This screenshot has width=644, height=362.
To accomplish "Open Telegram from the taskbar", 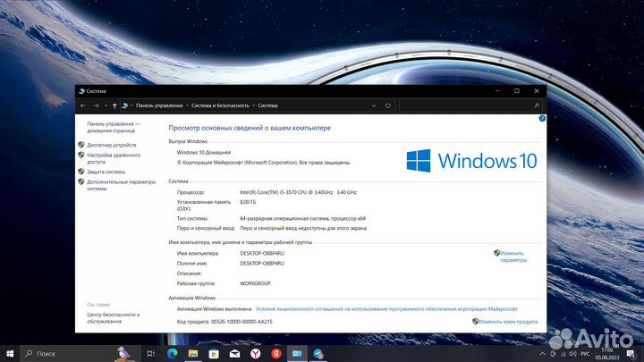I will (x=318, y=353).
